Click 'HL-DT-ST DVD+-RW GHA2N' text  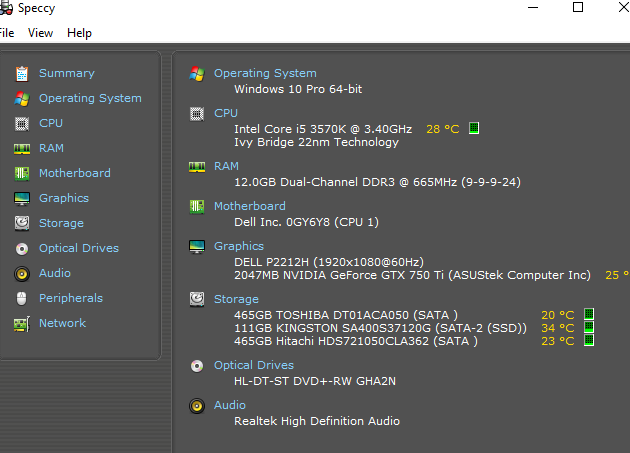coord(315,381)
